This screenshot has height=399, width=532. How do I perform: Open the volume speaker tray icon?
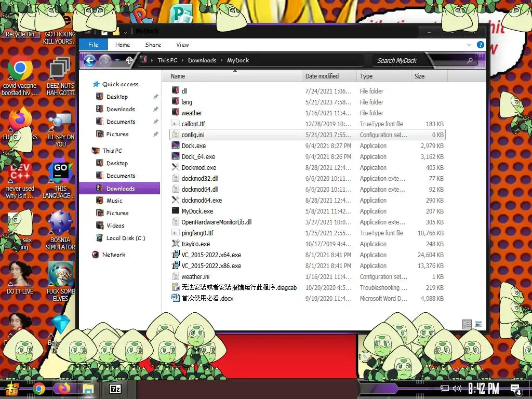pos(457,389)
